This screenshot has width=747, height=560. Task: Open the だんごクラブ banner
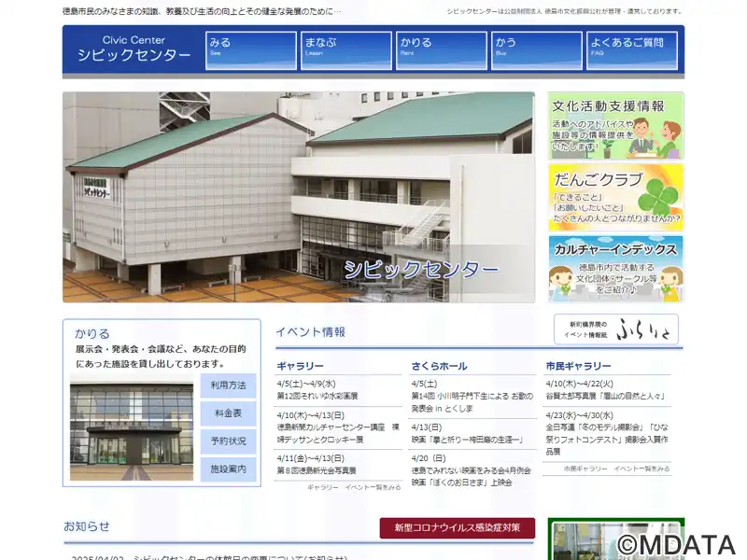tap(615, 197)
